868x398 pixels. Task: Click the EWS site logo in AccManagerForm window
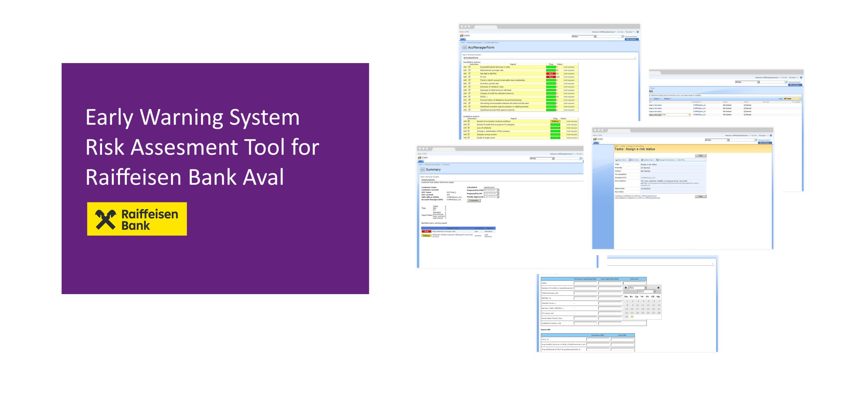pos(462,35)
